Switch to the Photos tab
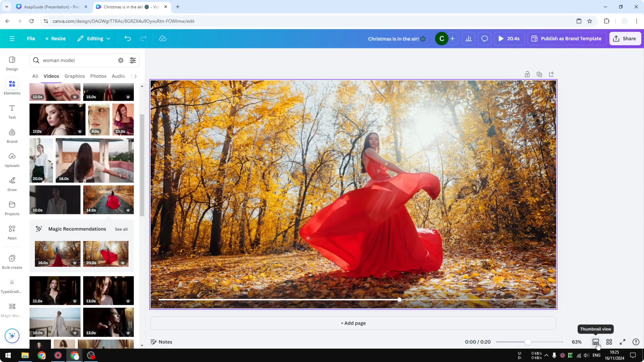The image size is (644, 362). (98, 76)
